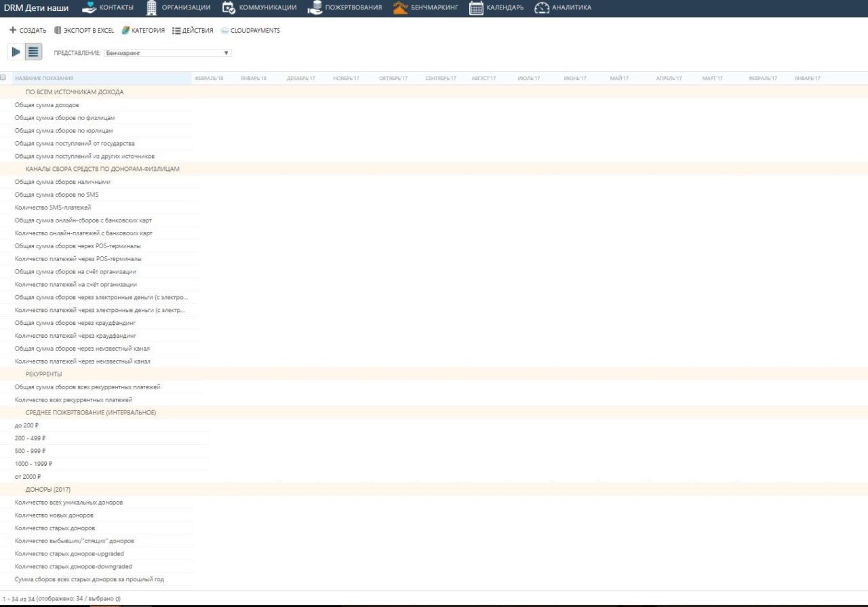Switch to the chart view toggle

16,52
